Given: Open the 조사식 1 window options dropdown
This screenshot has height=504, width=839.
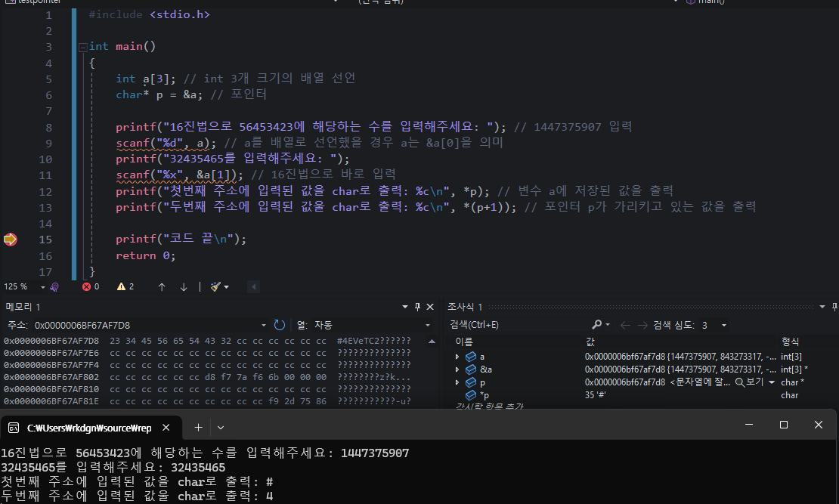Looking at the screenshot, I should 822,307.
